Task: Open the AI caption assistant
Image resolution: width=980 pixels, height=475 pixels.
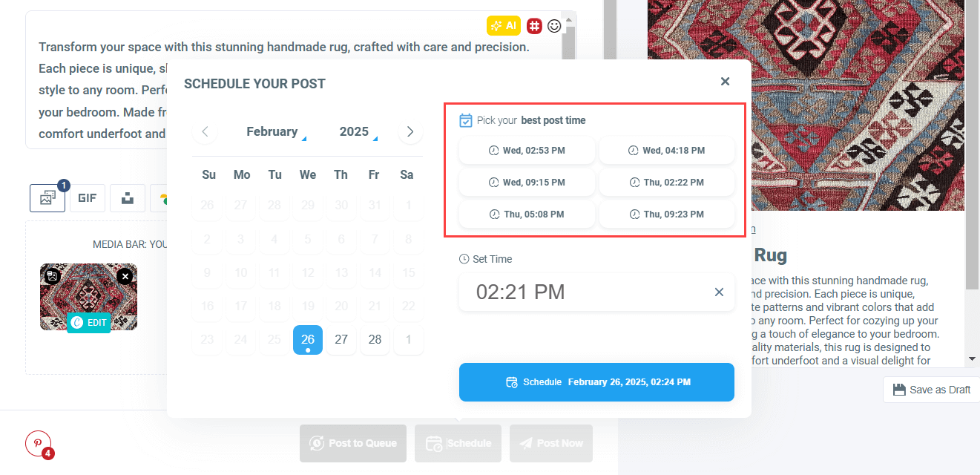Action: 504,25
